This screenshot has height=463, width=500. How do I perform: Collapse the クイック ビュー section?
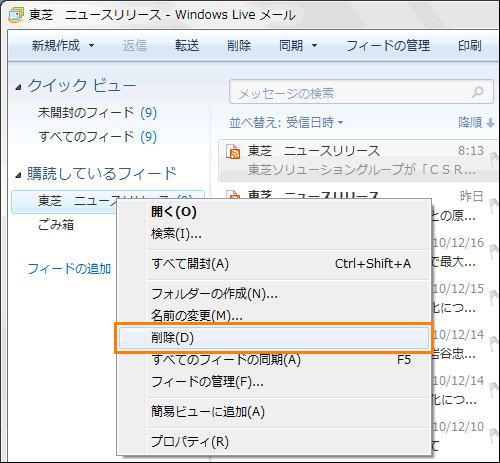pyautogui.click(x=18, y=87)
